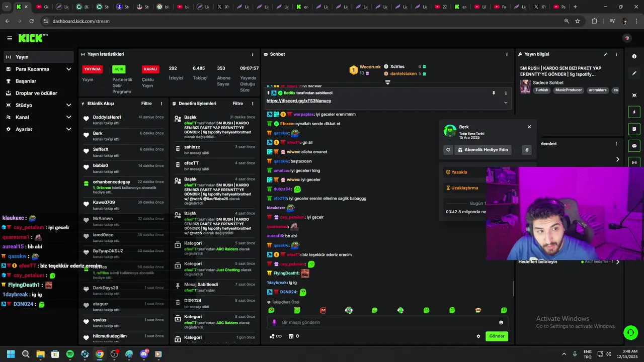Edit stream info with the Yayın bilgisi pencil

[605, 54]
